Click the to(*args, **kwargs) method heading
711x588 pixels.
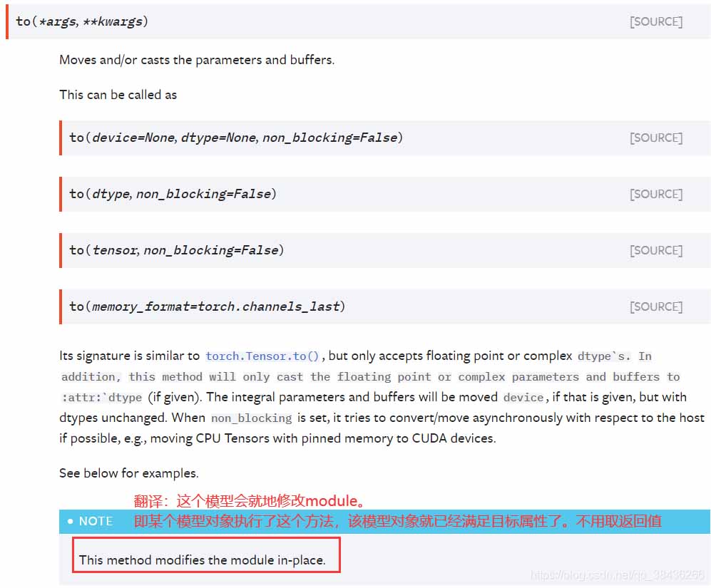82,21
